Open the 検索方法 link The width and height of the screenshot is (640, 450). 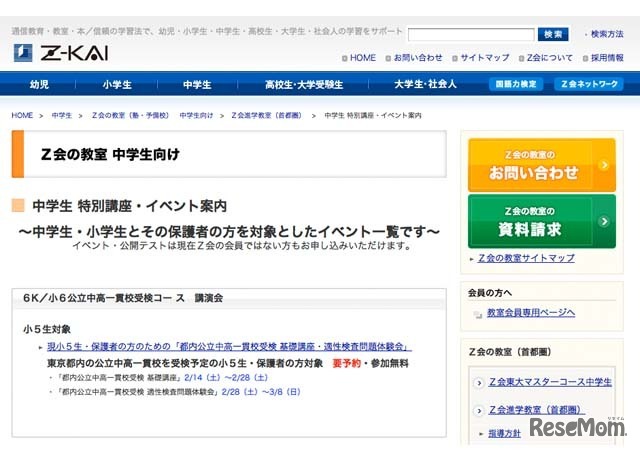click(607, 34)
